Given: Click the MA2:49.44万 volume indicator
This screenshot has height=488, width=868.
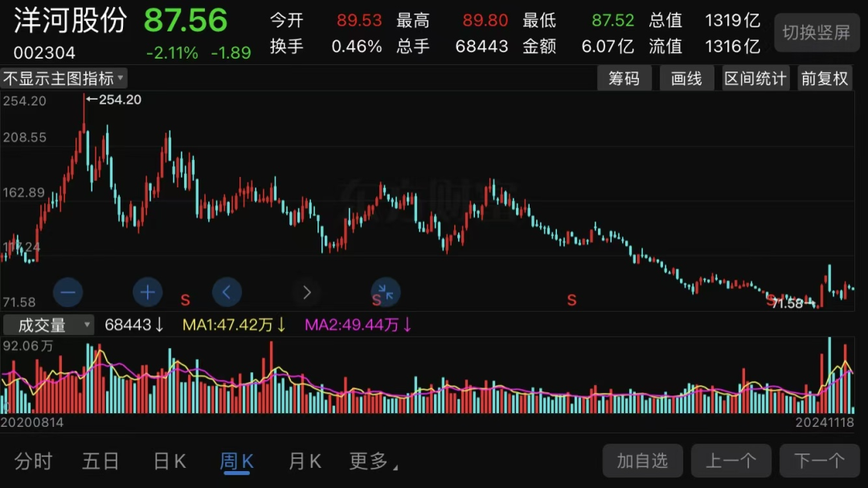Looking at the screenshot, I should tap(358, 325).
